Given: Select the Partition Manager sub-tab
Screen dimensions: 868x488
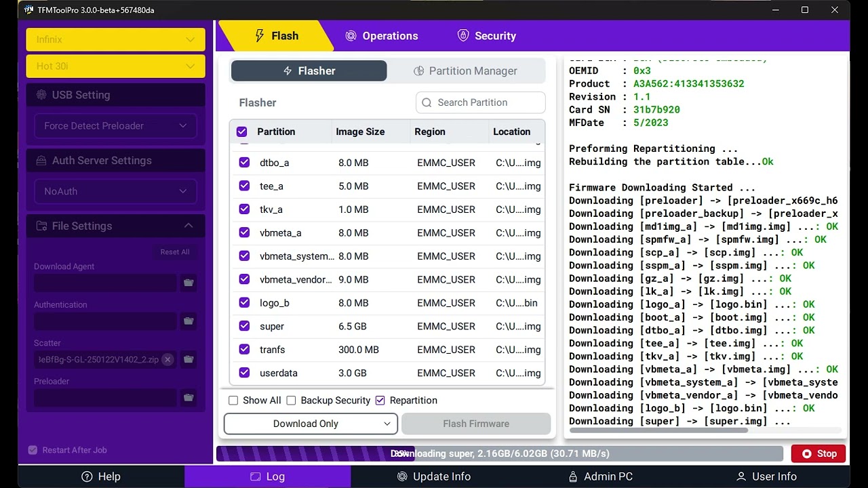Looking at the screenshot, I should [x=466, y=70].
